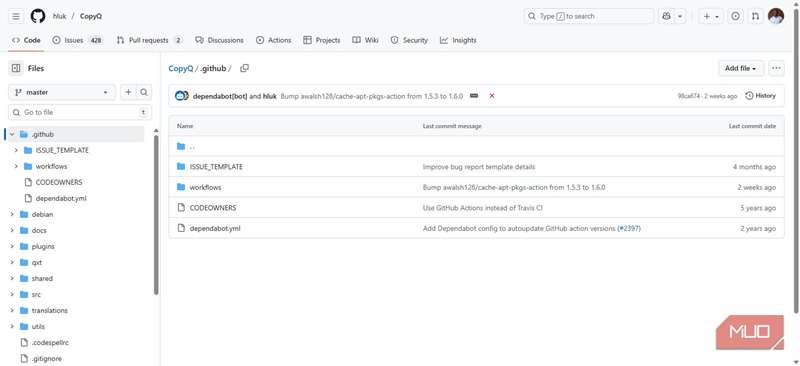Image resolution: width=800 pixels, height=366 pixels.
Task: Collapse the Files side panel icon
Action: (x=16, y=68)
